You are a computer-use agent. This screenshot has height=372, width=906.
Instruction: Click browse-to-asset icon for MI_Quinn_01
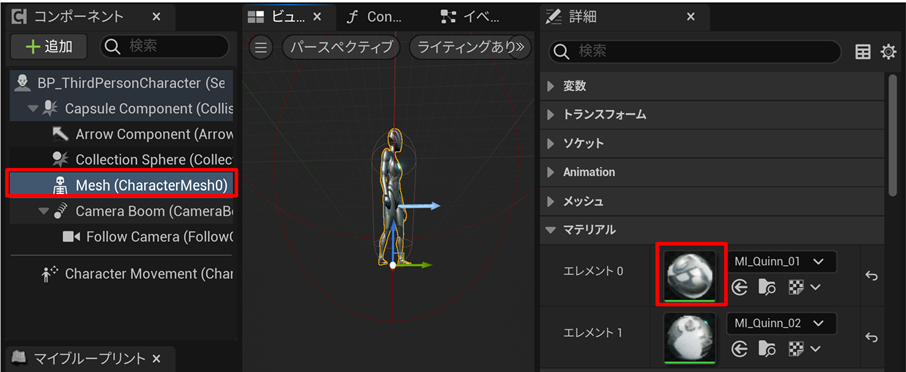point(767,287)
